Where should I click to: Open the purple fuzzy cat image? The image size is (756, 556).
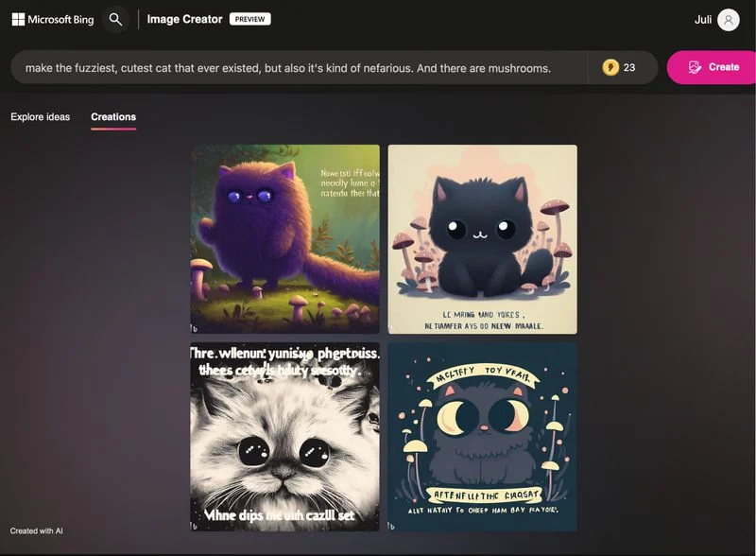point(285,239)
